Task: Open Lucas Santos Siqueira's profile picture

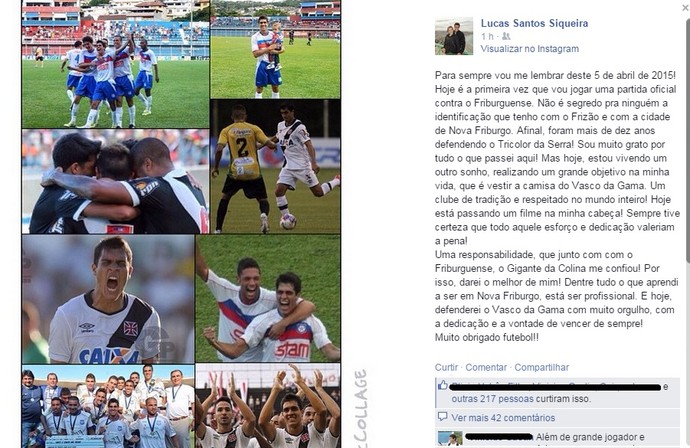Action: 454,36
